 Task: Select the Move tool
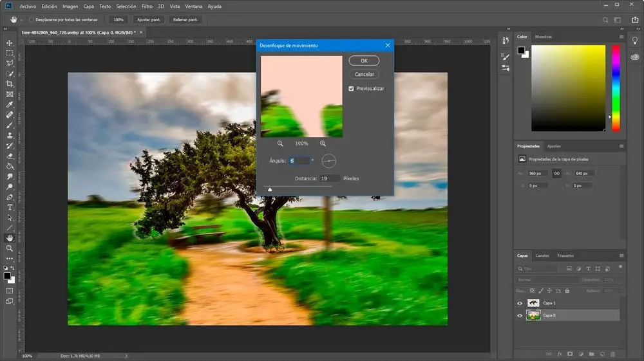pos(10,42)
